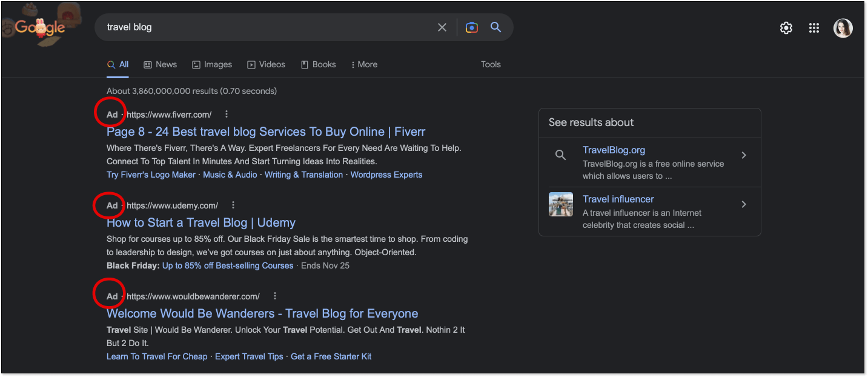Open options menu for Fiverr ad
This screenshot has height=377, width=868.
[227, 114]
